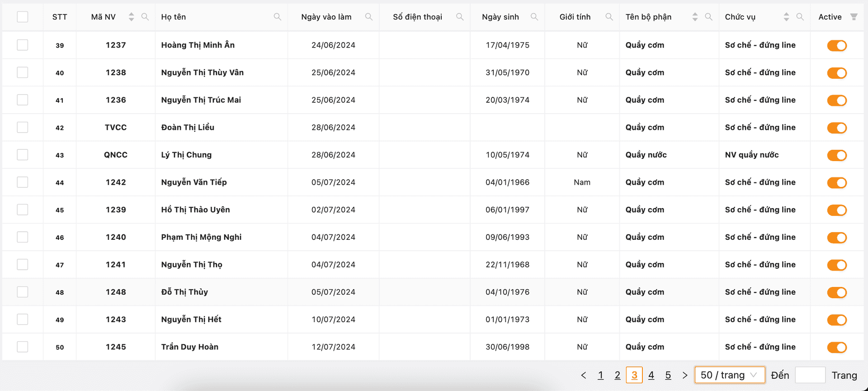Toggle Active switch for Trần Duy Hoàn
The height and width of the screenshot is (391, 868).
tap(837, 347)
